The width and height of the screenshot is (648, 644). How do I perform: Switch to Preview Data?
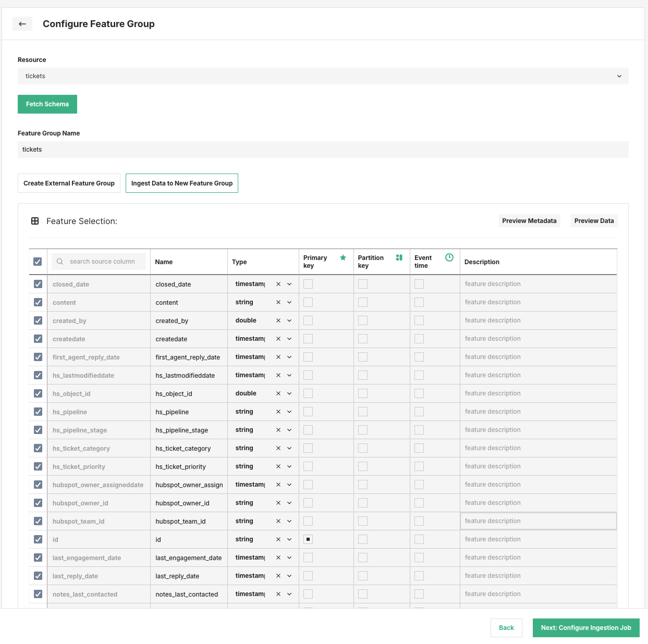click(594, 221)
